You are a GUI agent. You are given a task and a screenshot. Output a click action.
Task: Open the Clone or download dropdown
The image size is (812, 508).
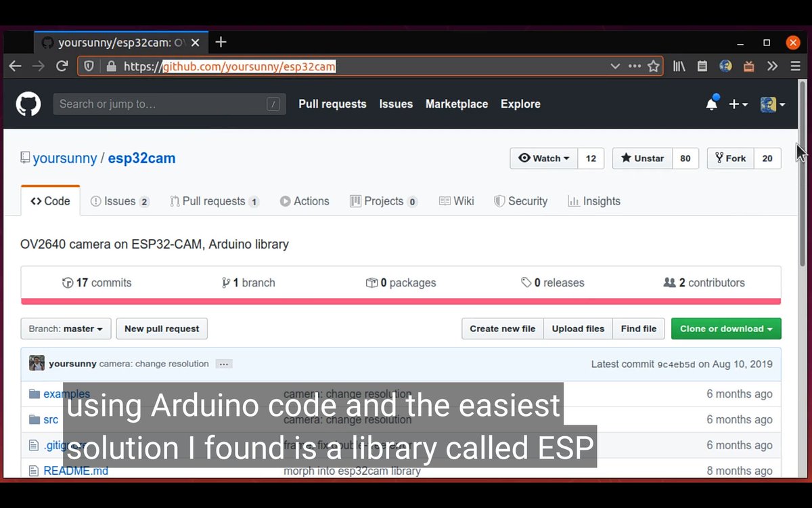[726, 329]
